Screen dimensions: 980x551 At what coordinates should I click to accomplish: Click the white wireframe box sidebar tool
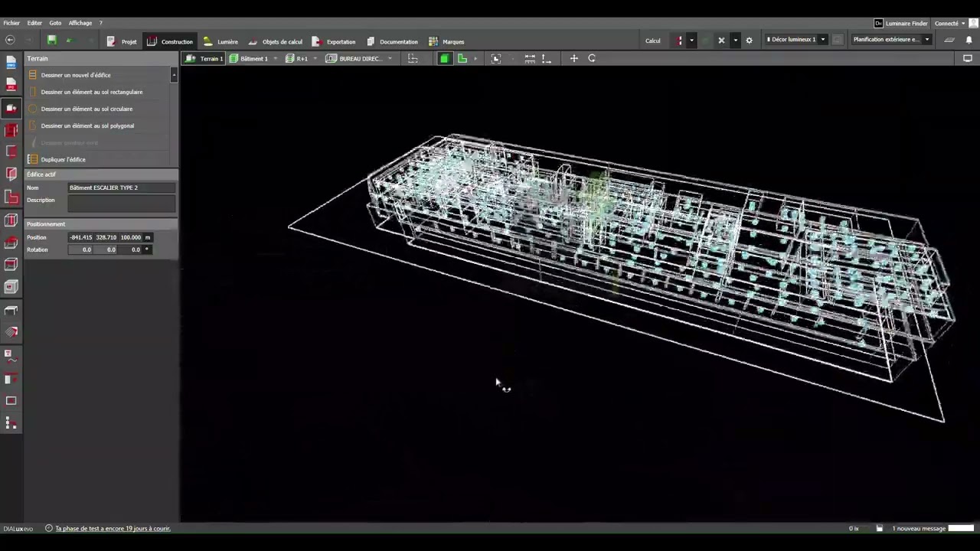click(11, 220)
